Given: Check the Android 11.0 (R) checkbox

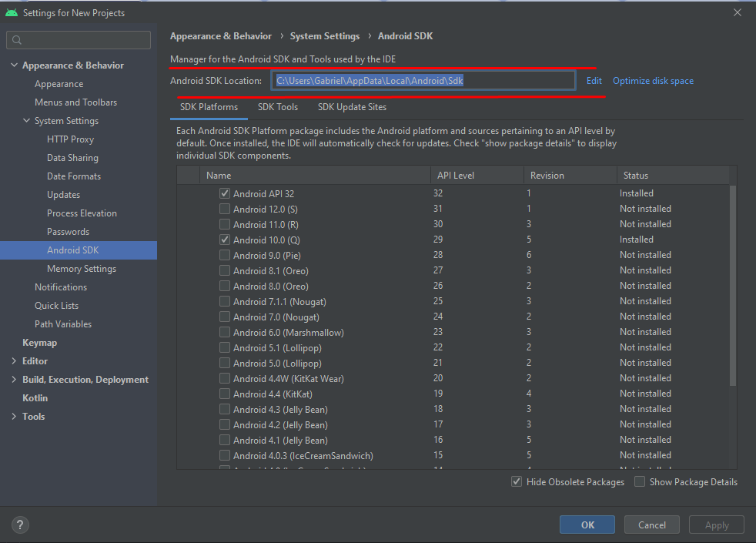Looking at the screenshot, I should coord(225,224).
